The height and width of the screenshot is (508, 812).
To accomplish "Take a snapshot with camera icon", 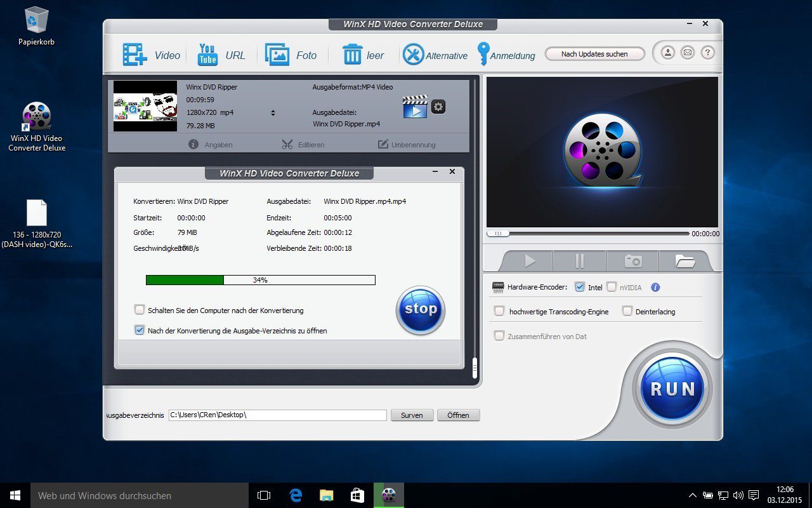I will click(633, 261).
